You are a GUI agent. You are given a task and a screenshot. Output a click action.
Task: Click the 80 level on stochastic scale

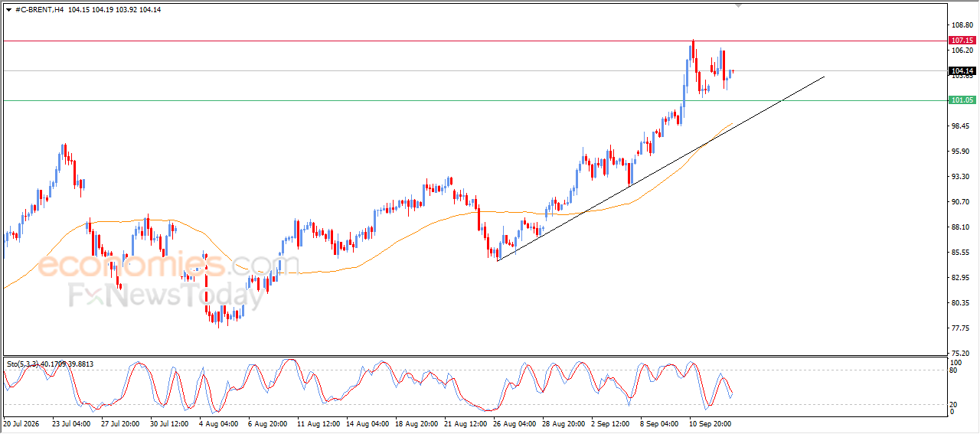click(x=953, y=370)
